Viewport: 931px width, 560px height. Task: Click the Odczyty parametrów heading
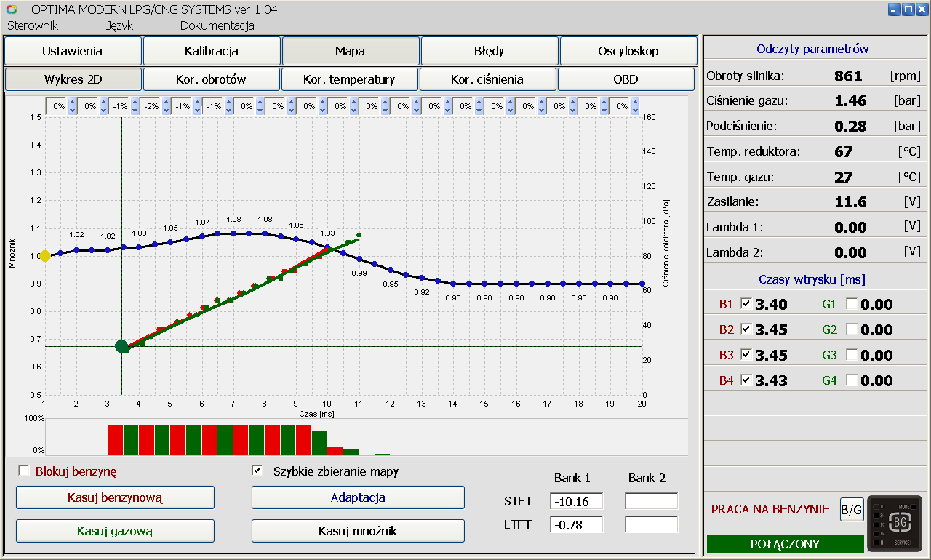[x=812, y=49]
